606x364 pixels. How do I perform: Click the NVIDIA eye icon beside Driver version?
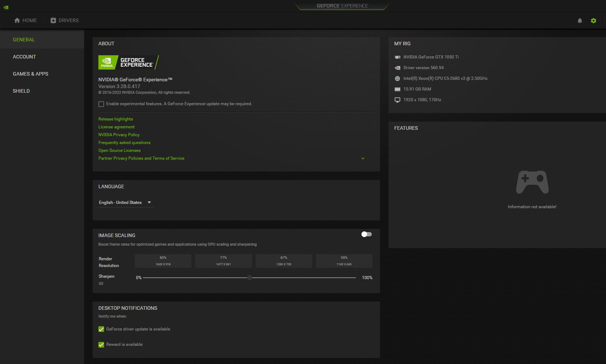coord(397,68)
